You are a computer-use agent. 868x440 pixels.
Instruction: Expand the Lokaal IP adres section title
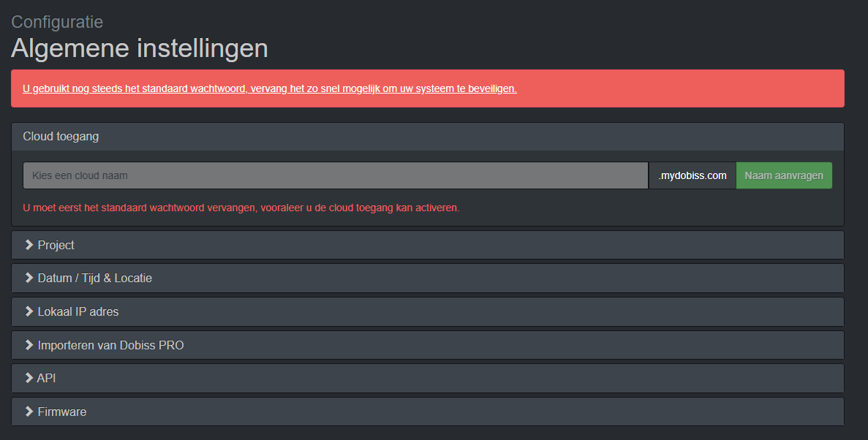coord(78,311)
